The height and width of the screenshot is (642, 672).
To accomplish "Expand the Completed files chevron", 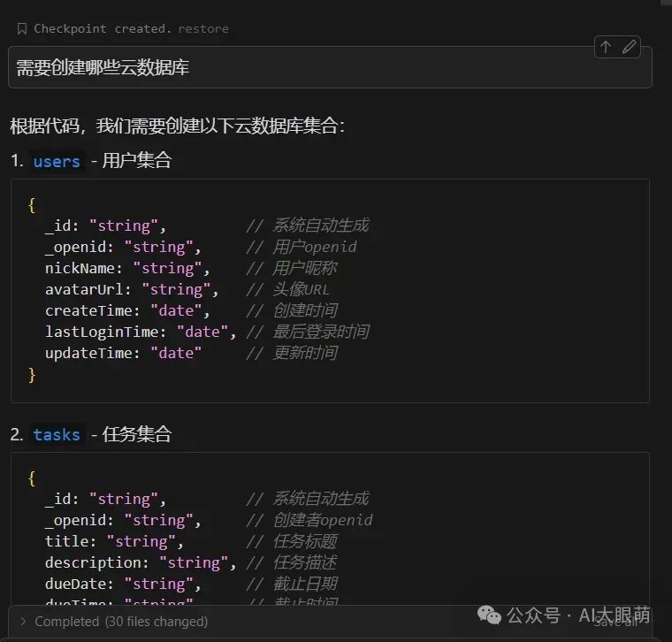I will [x=23, y=622].
